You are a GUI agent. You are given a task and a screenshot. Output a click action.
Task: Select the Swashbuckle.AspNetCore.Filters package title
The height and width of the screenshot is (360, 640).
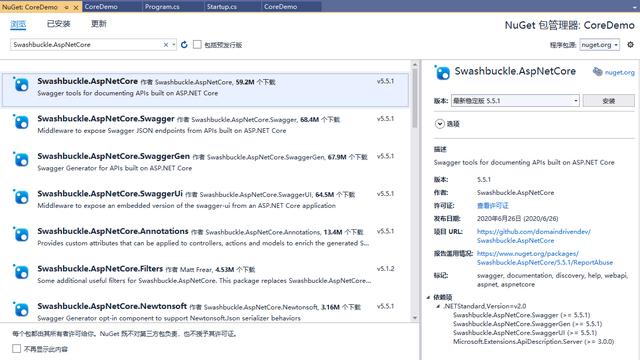coord(100,269)
